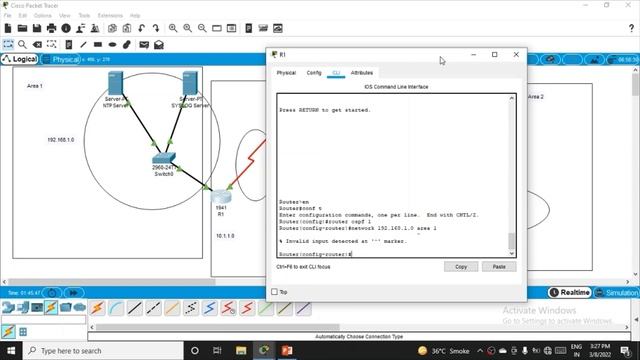The width and height of the screenshot is (640, 360).
Task: Open the Physical tab in R1 window
Action: [x=286, y=73]
